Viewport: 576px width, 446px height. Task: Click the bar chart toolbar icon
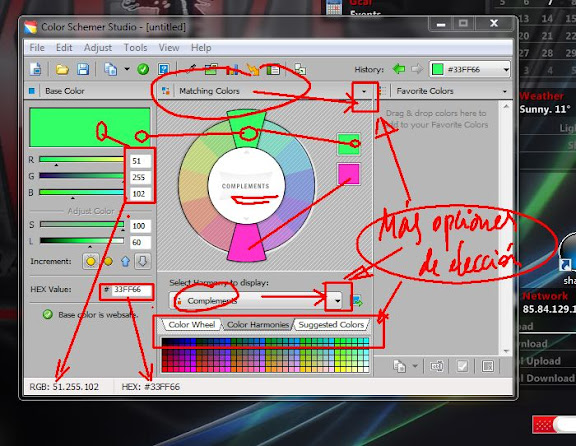[x=232, y=69]
